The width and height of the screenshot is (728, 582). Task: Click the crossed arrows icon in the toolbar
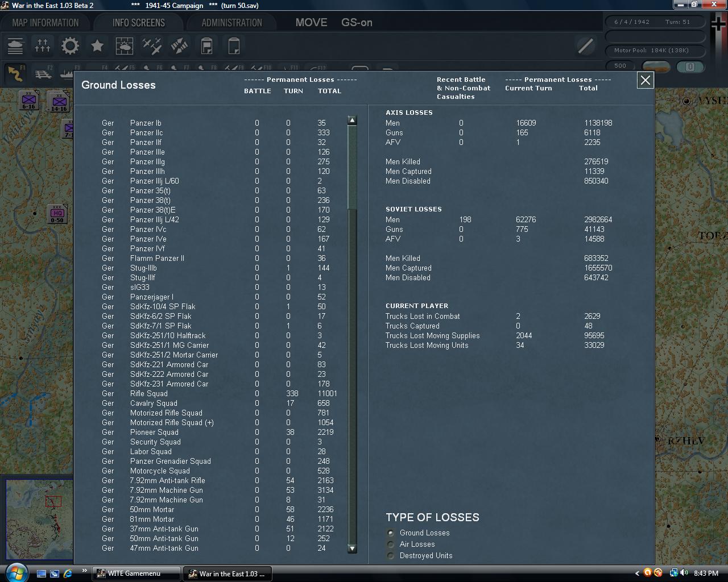click(179, 46)
